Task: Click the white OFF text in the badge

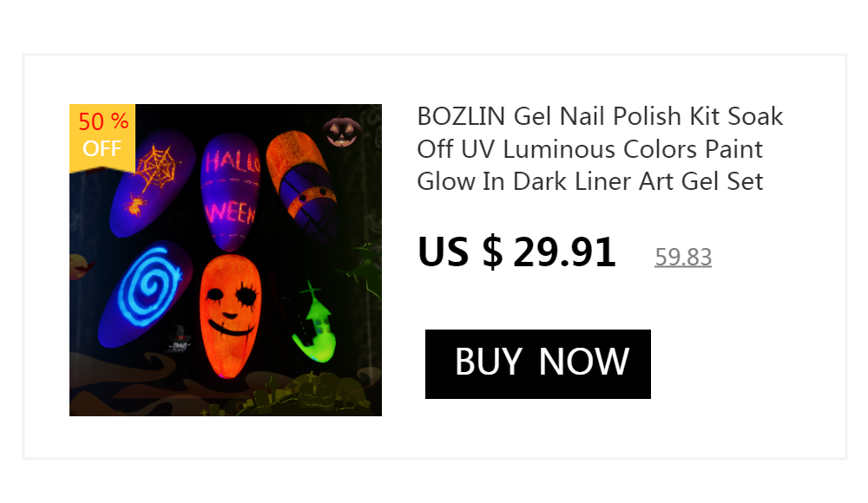Action: [x=102, y=148]
